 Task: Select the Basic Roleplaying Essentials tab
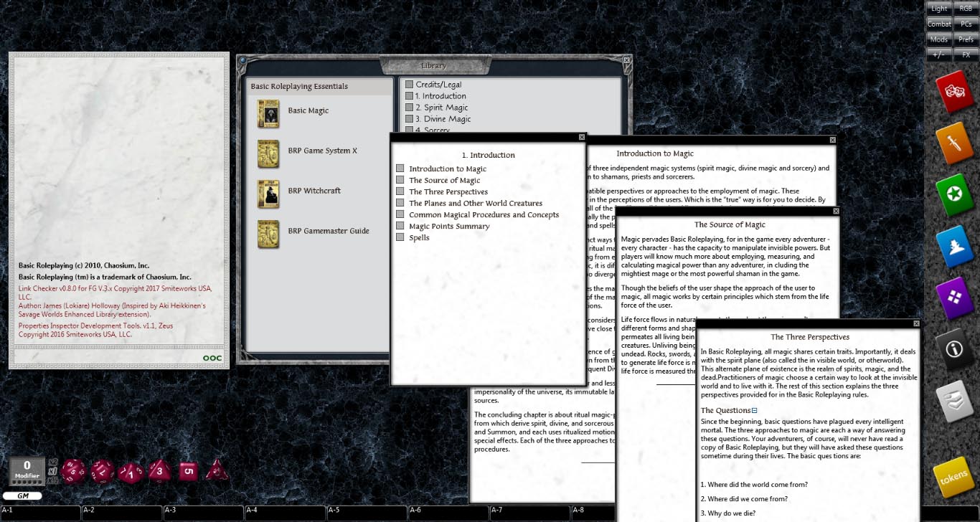coord(300,86)
